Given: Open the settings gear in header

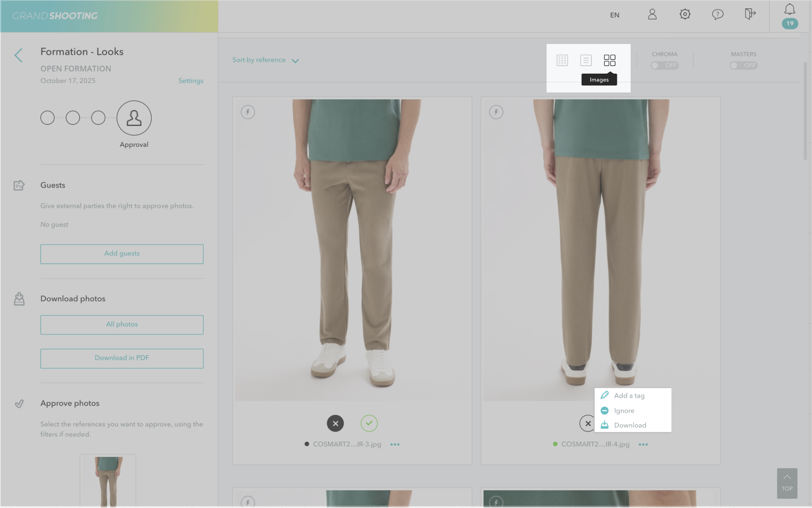Looking at the screenshot, I should (x=685, y=14).
